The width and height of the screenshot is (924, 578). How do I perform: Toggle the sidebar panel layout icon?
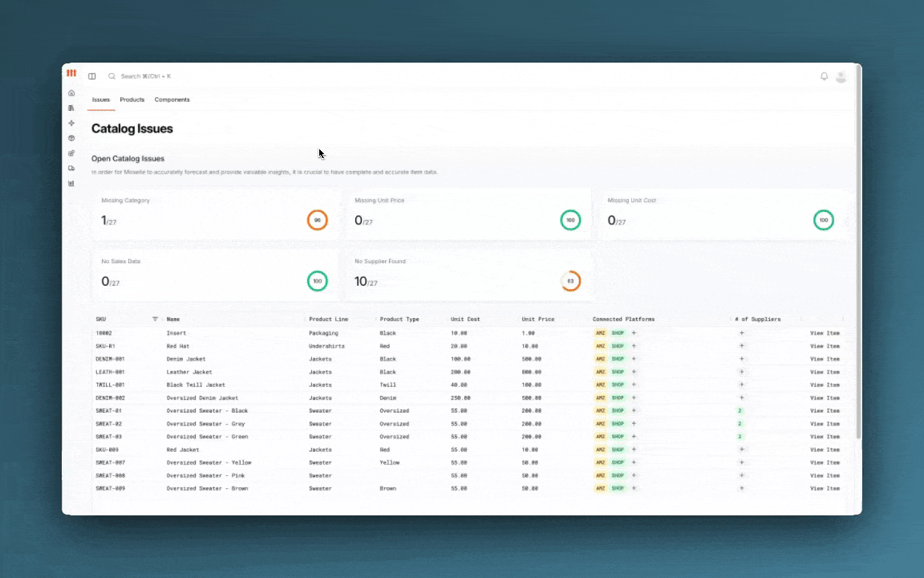coord(92,76)
